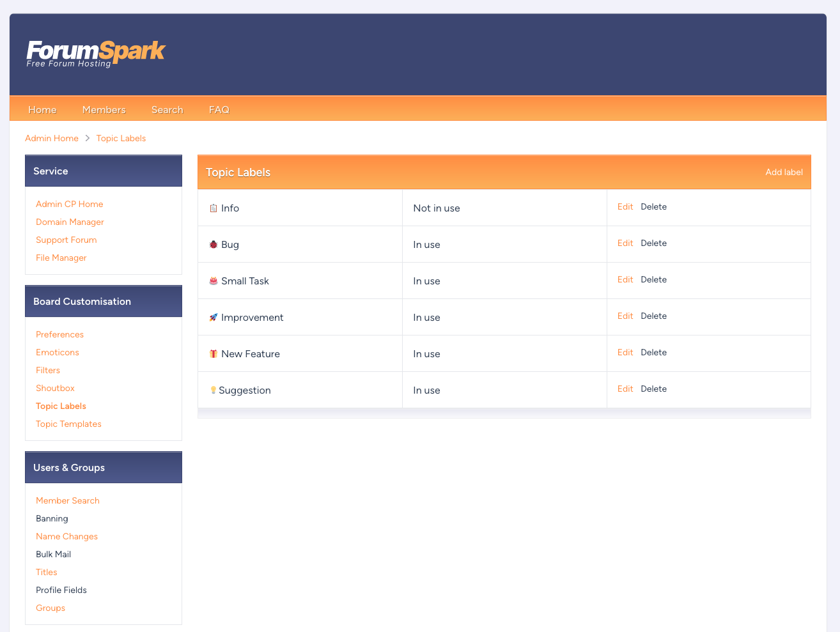Click the rocket icon next to Improvement
This screenshot has height=632, width=840.
(213, 316)
